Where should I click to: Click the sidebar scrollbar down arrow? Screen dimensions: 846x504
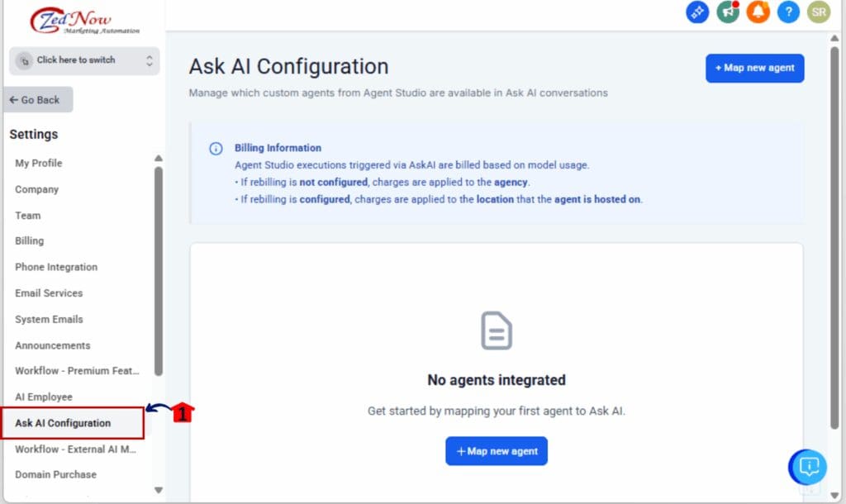[158, 489]
